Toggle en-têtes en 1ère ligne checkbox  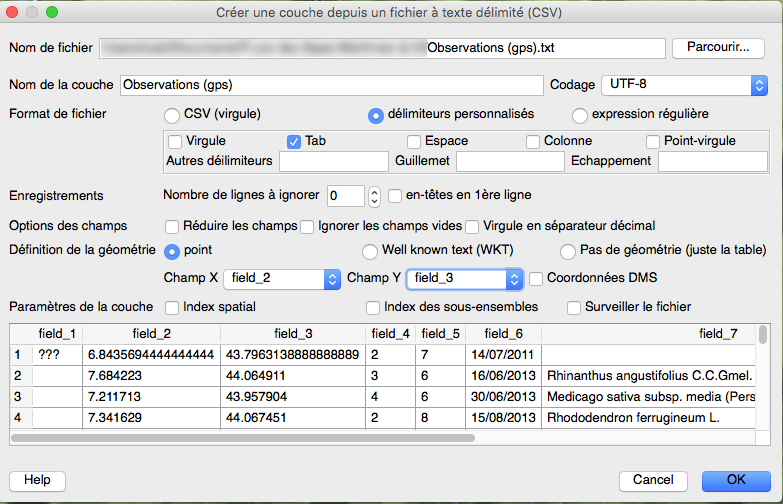396,195
